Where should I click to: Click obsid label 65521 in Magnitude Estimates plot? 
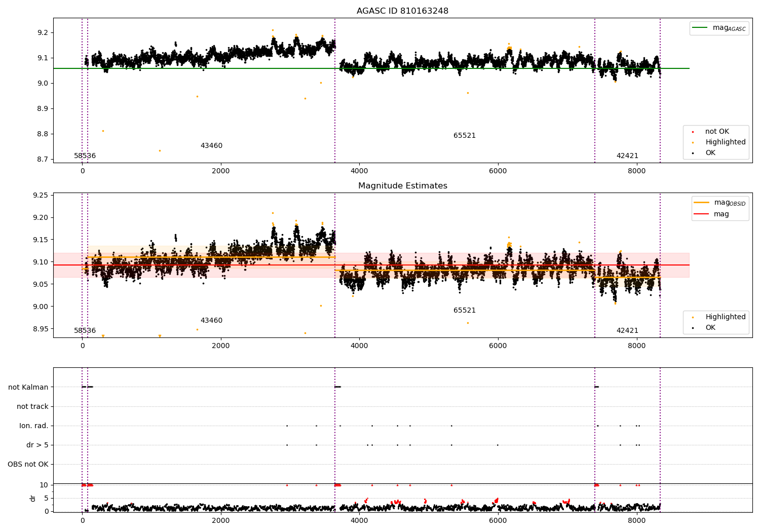tap(465, 311)
